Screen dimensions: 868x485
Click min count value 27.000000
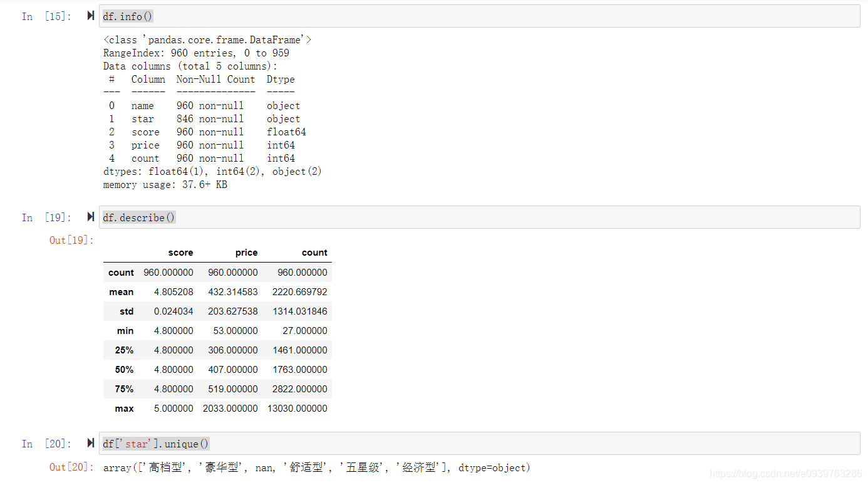[x=305, y=331]
